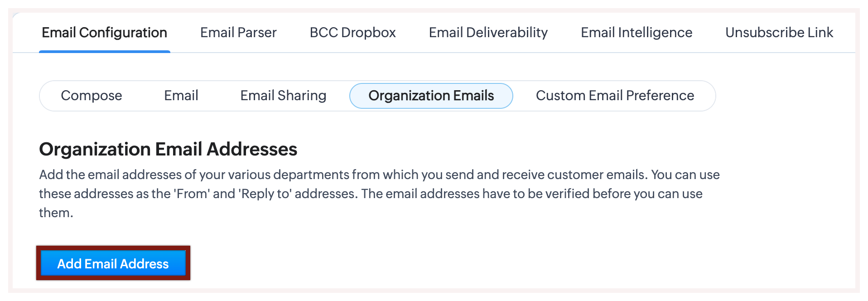
Task: Switch to the Email Parser tab
Action: (x=238, y=33)
